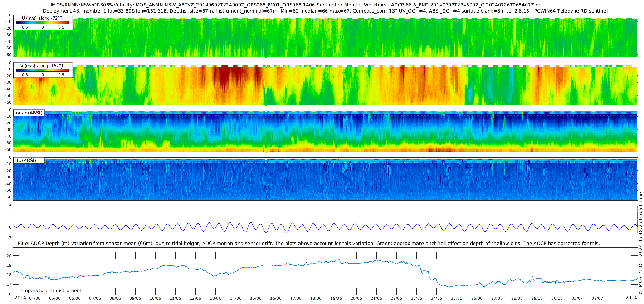
Task: Click the '17' tick on the temperature axis
Action: [x=9, y=285]
